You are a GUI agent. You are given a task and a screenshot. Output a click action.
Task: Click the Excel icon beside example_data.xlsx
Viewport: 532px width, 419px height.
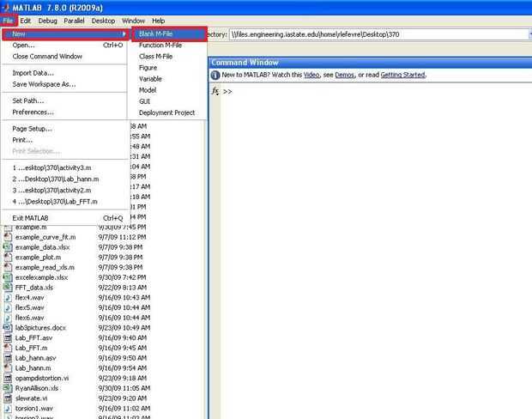pyautogui.click(x=8, y=247)
